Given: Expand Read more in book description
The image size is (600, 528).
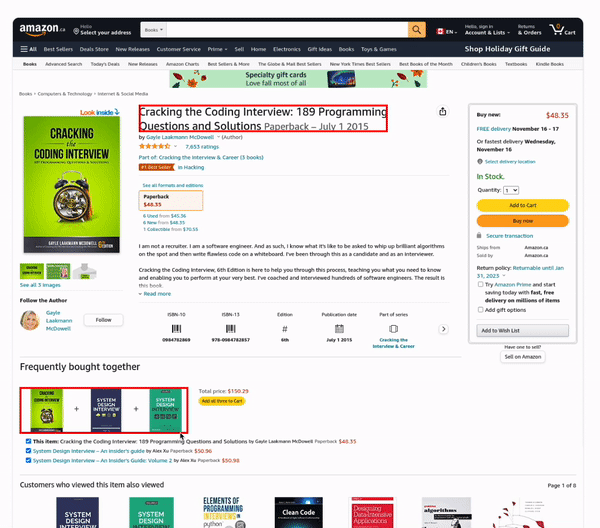Looking at the screenshot, I should [x=155, y=294].
